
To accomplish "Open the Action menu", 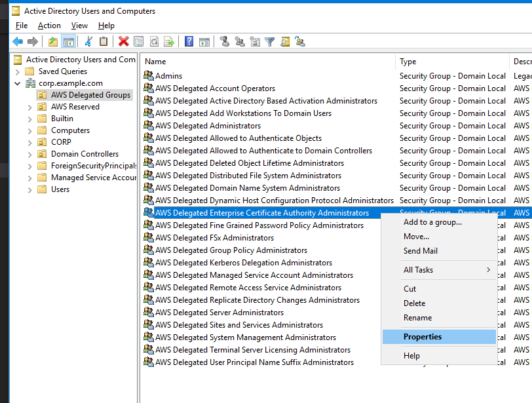I will [49, 26].
